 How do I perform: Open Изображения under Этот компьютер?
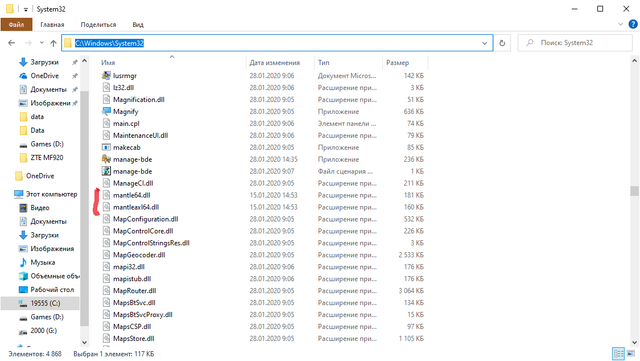(52, 249)
